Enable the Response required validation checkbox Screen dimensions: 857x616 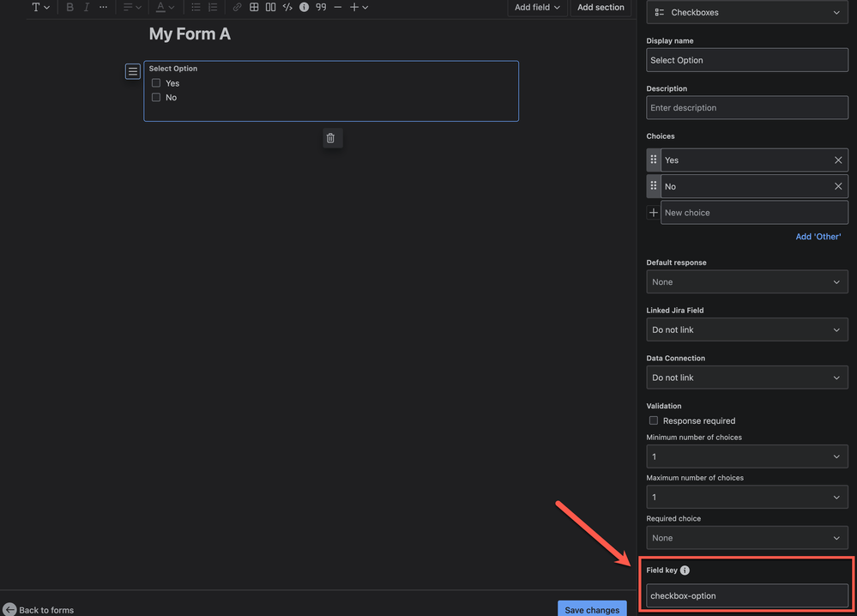click(654, 420)
